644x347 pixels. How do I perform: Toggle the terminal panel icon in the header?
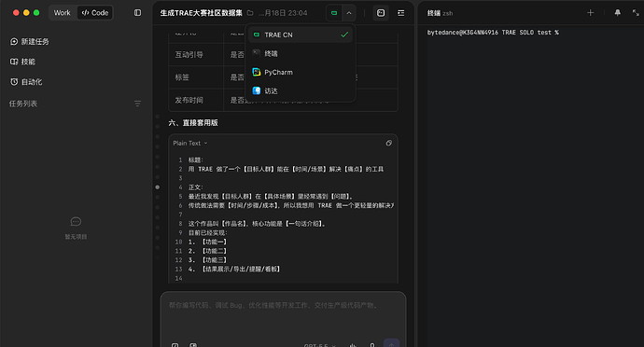click(x=381, y=13)
